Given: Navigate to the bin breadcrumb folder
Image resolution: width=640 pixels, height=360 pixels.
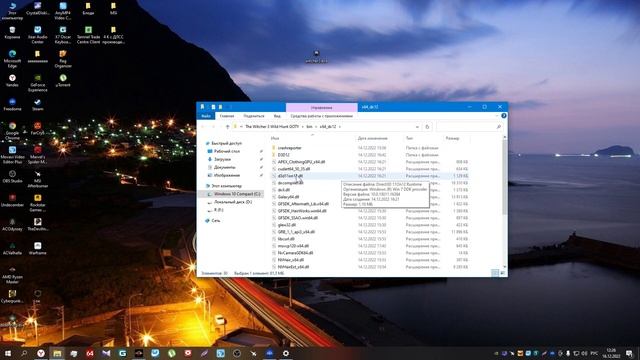Looking at the screenshot, I should 309,127.
